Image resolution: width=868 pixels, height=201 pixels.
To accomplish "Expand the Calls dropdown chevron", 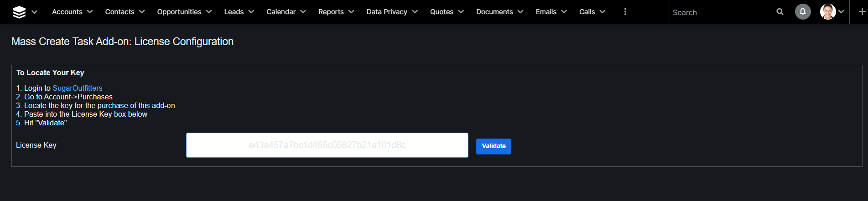I will pos(603,12).
